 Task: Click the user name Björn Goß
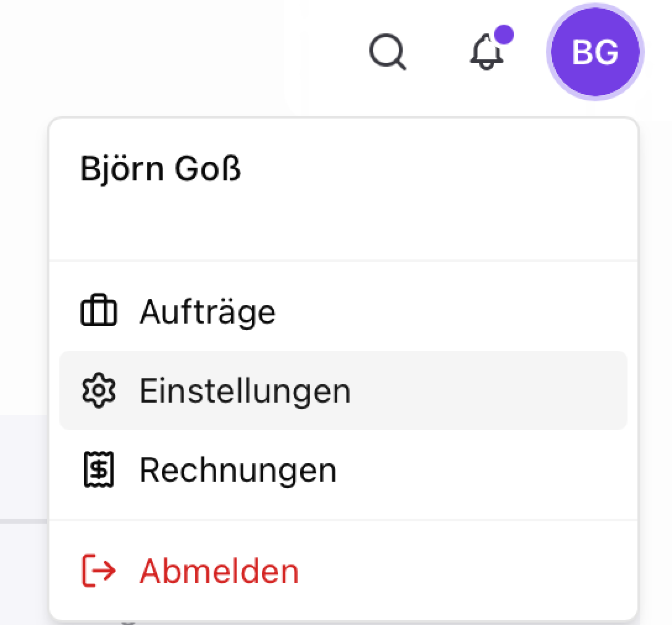coord(161,169)
